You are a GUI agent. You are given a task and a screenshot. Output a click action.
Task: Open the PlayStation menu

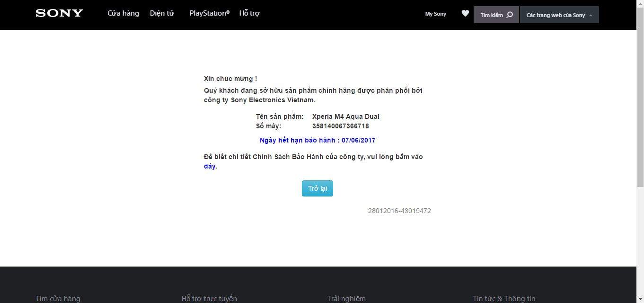pos(209,13)
